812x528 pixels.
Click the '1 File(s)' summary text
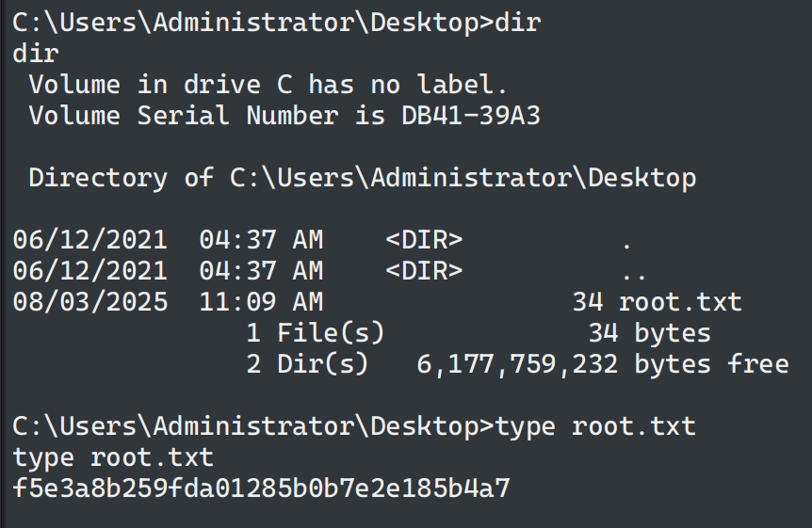316,333
